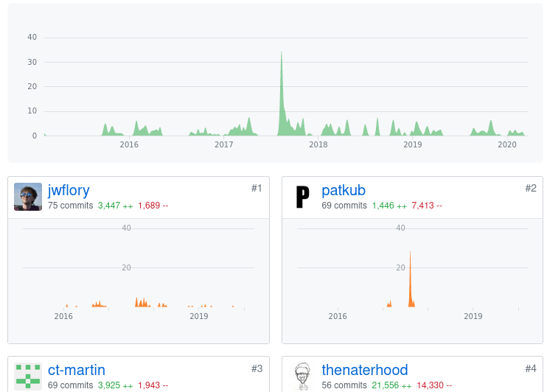View jwflory's 75 commits

pyautogui.click(x=70, y=206)
